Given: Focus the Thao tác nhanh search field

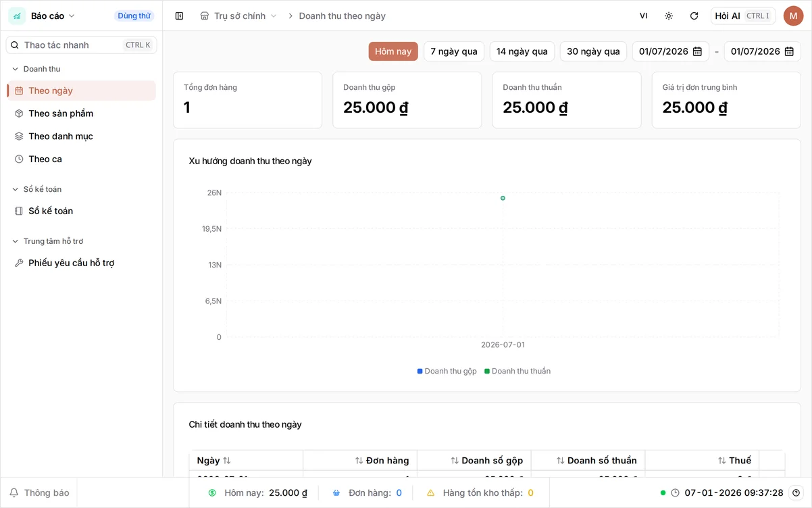Looking at the screenshot, I should [x=82, y=45].
